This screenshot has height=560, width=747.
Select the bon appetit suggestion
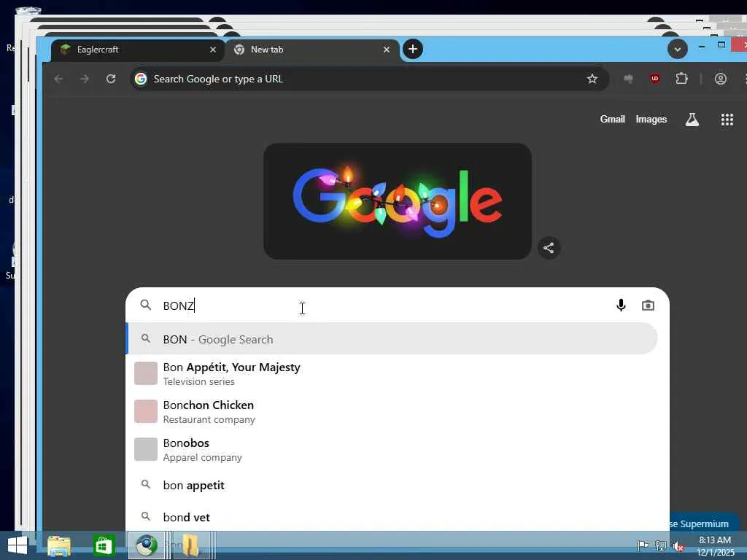(392, 485)
